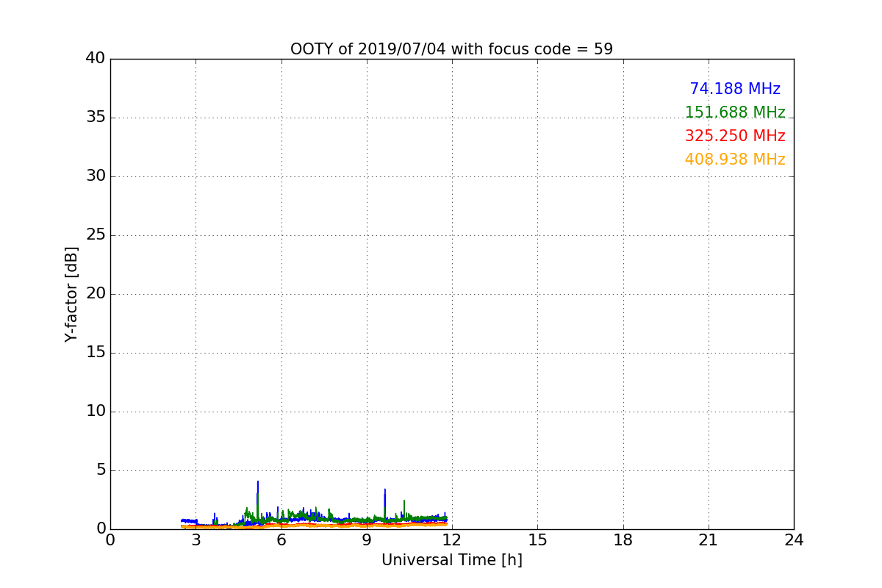Select the green 151.688 MHz legend label

point(735,112)
